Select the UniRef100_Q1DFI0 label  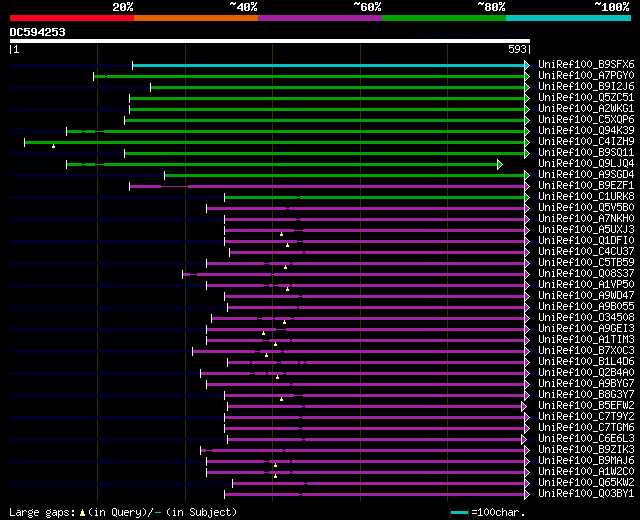[586, 241]
